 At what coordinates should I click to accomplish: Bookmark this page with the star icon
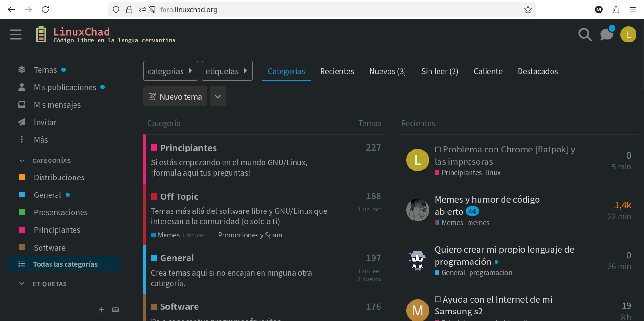point(528,9)
